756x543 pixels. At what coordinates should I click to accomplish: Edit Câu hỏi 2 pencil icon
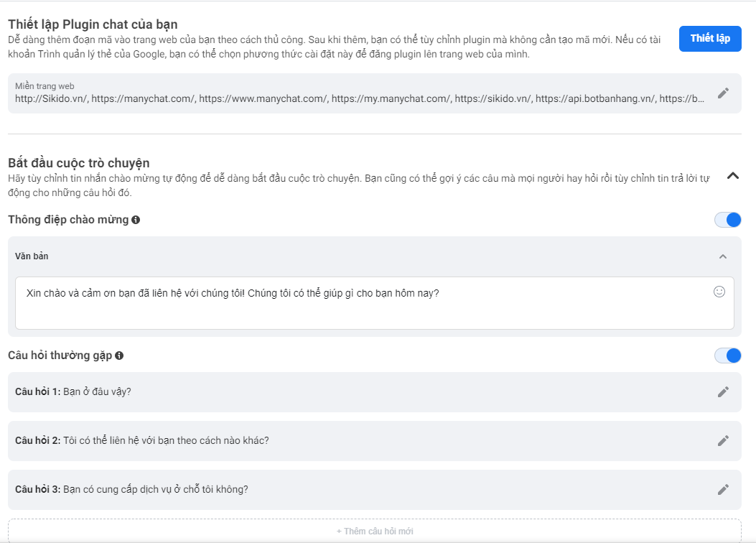(723, 441)
